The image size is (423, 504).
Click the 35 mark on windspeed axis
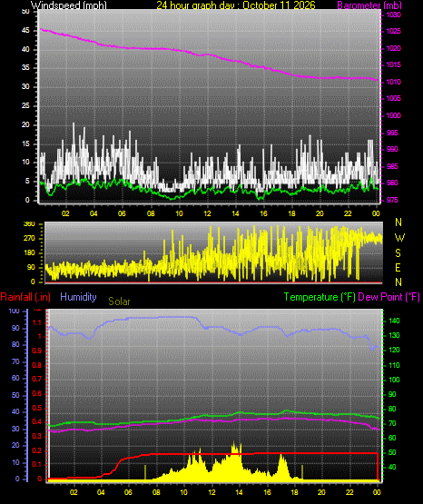pos(25,68)
